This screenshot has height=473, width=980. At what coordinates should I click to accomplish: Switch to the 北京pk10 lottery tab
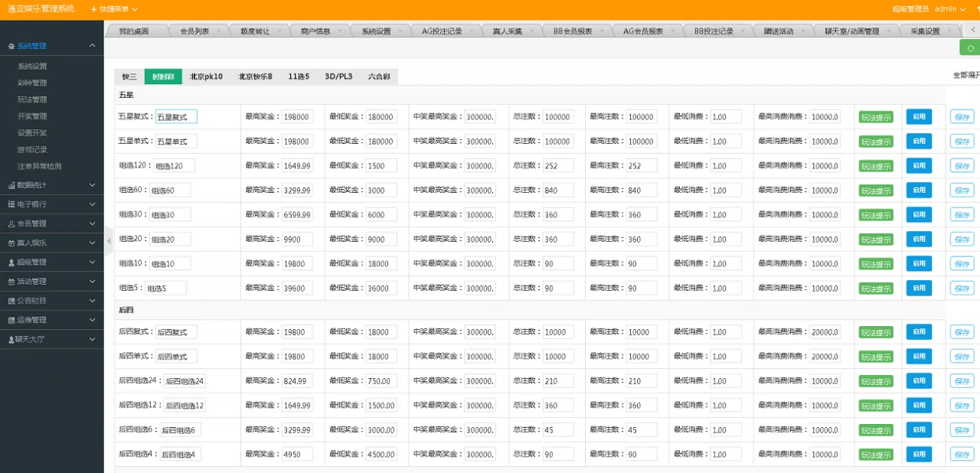pyautogui.click(x=206, y=77)
